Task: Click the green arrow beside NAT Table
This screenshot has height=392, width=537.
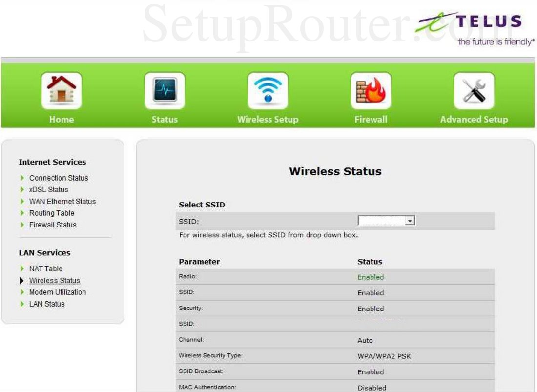Action: 22,268
